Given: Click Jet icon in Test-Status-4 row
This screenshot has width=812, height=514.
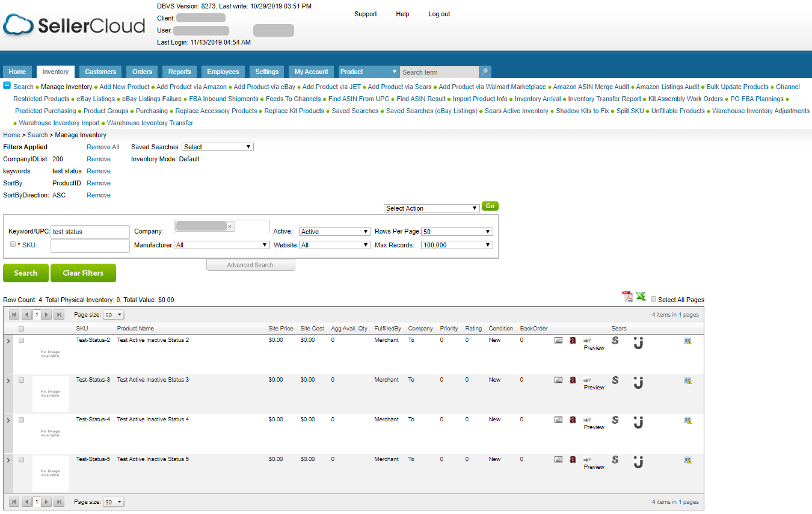Looking at the screenshot, I should coord(638,422).
